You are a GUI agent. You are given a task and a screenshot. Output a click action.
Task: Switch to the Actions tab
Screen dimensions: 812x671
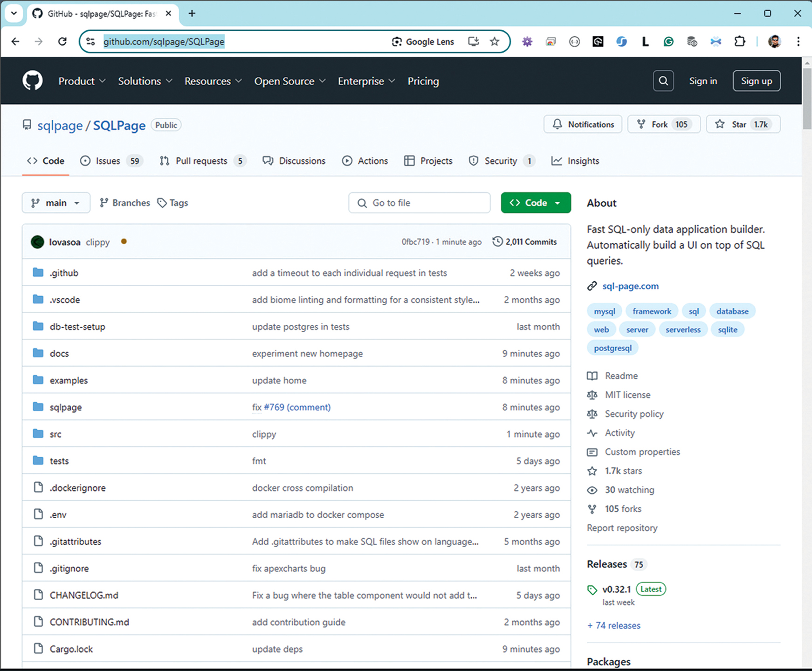tap(365, 161)
